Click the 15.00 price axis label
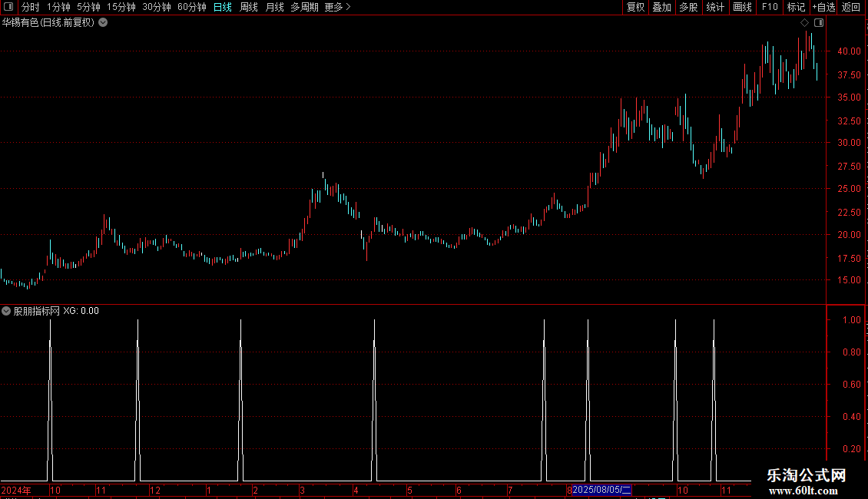The width and height of the screenshot is (868, 499). tap(849, 280)
